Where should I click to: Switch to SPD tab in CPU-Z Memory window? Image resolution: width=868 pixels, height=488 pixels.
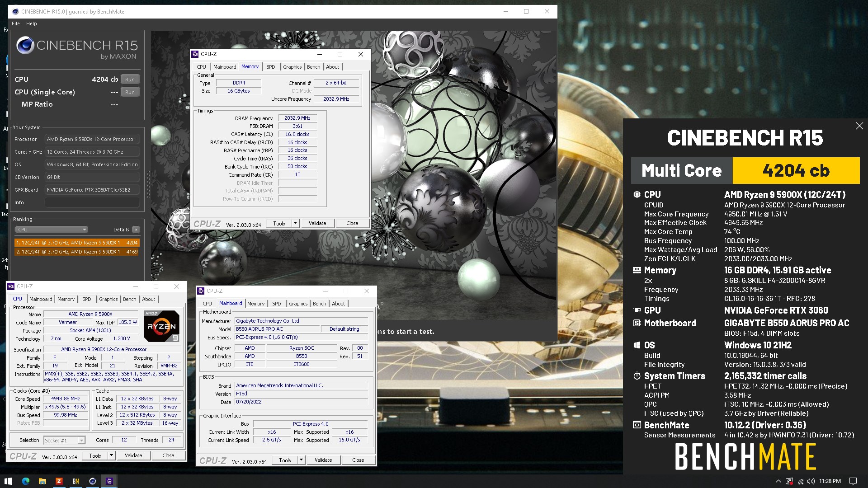point(271,67)
